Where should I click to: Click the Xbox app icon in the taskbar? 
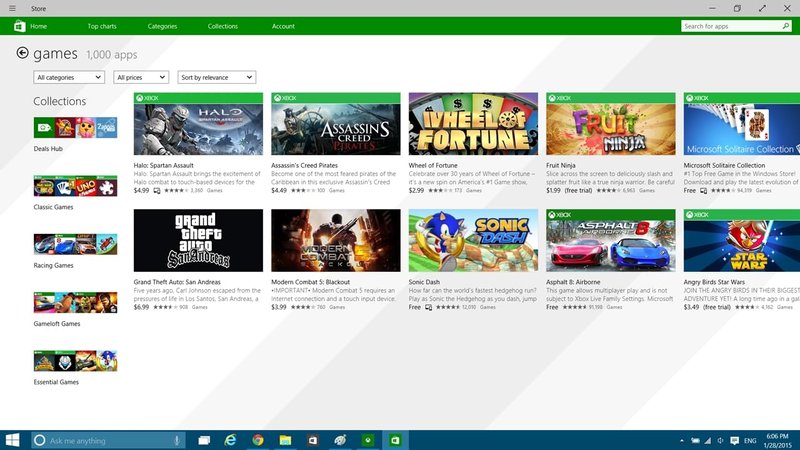click(x=368, y=440)
